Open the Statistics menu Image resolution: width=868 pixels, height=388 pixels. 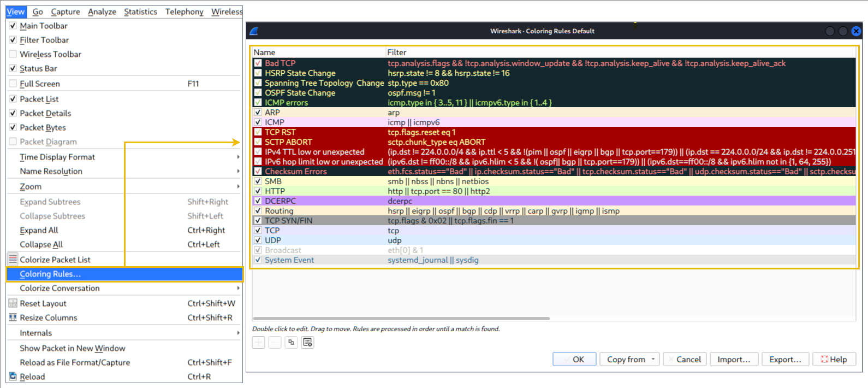(140, 11)
